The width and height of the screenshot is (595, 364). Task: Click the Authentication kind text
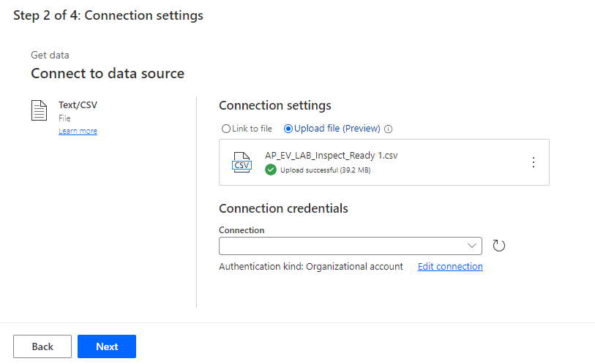[311, 267]
